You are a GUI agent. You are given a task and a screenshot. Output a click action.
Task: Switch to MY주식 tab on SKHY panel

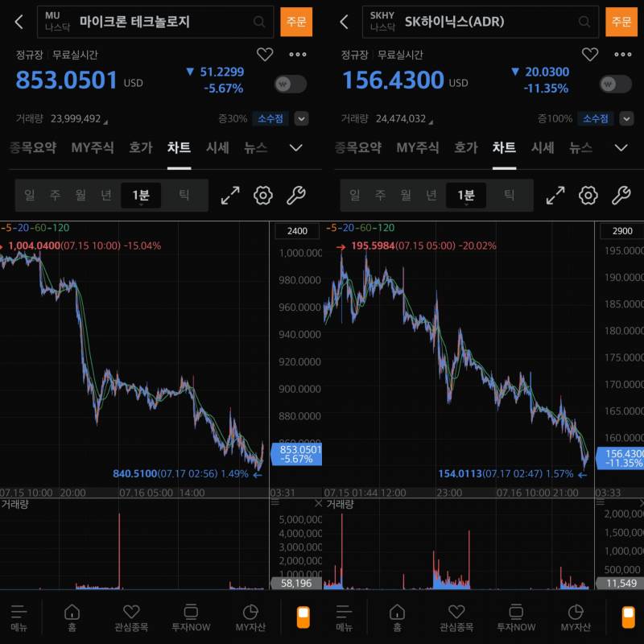click(418, 147)
